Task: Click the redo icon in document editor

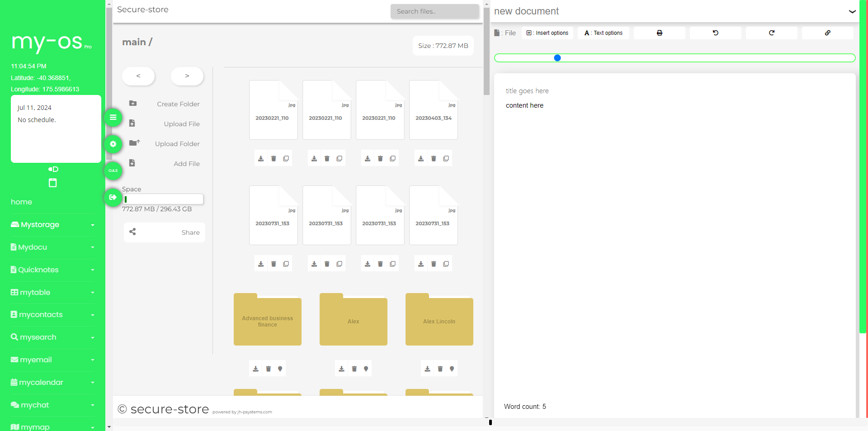Action: (771, 33)
